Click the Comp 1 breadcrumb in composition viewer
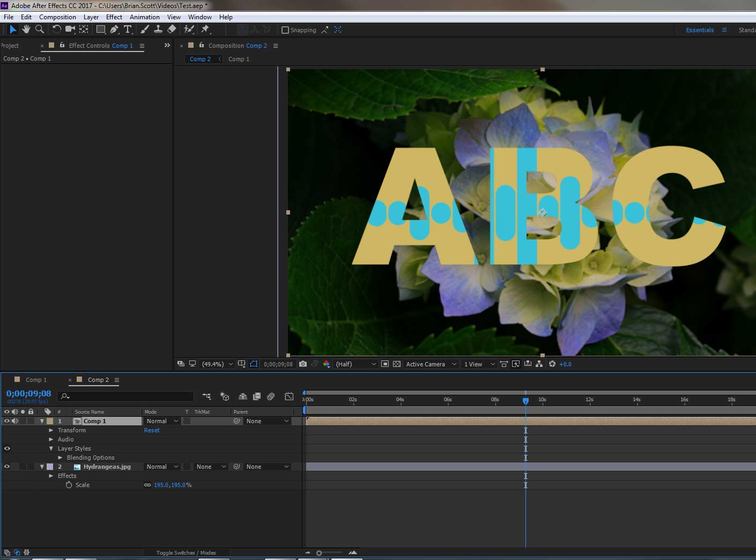 pyautogui.click(x=239, y=59)
